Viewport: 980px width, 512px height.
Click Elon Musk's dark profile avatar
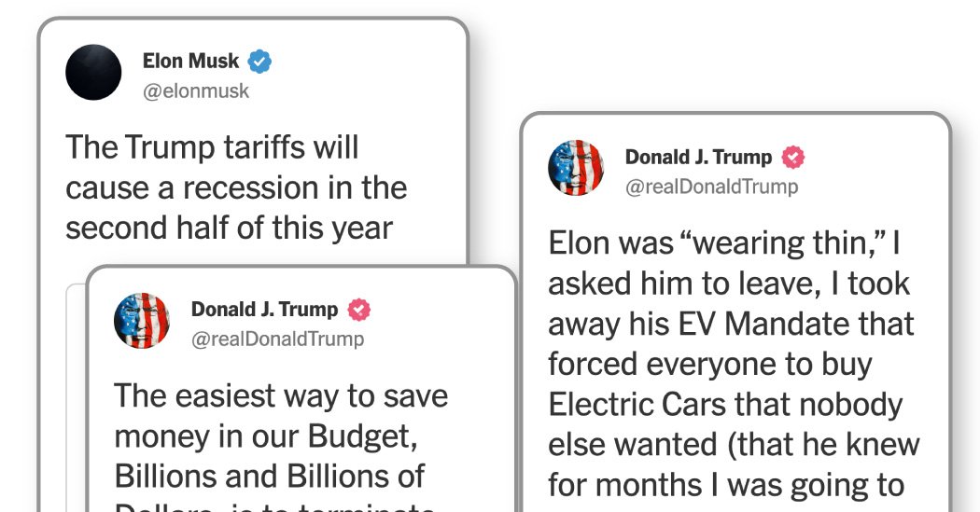93,73
